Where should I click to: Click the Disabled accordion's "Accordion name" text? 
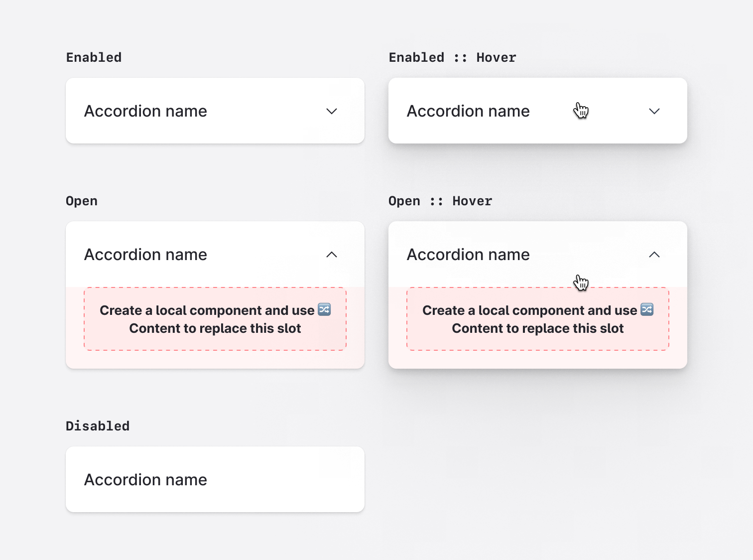point(145,480)
